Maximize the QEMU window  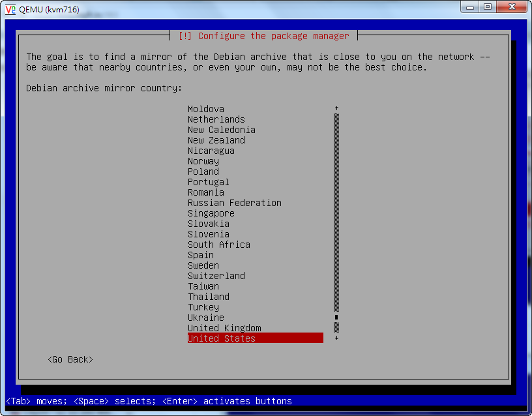click(488, 7)
